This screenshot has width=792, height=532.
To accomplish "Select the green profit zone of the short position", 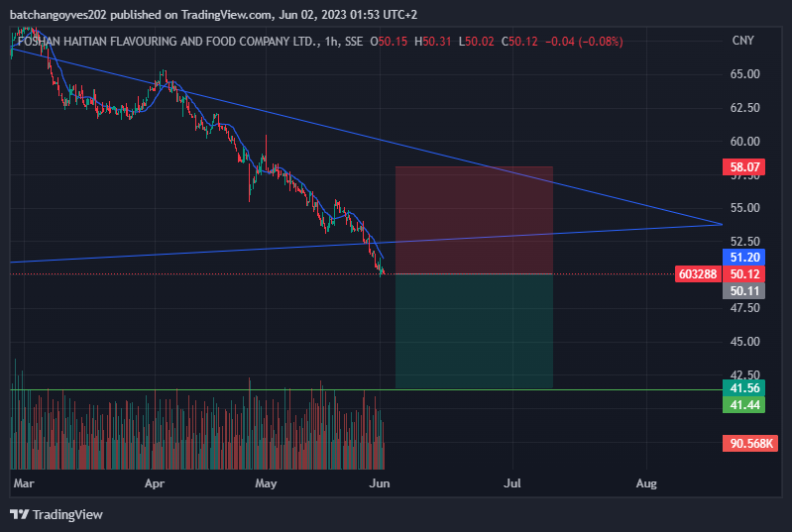I will coord(474,331).
